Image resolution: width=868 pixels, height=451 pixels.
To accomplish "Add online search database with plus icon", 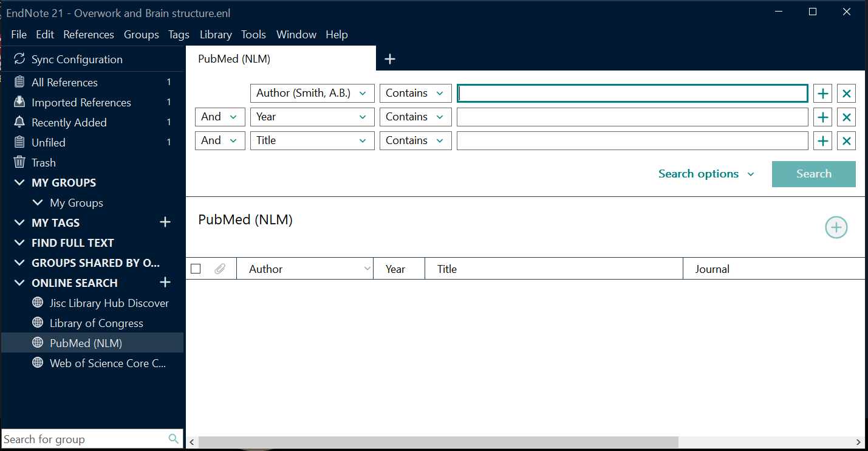I will point(165,283).
